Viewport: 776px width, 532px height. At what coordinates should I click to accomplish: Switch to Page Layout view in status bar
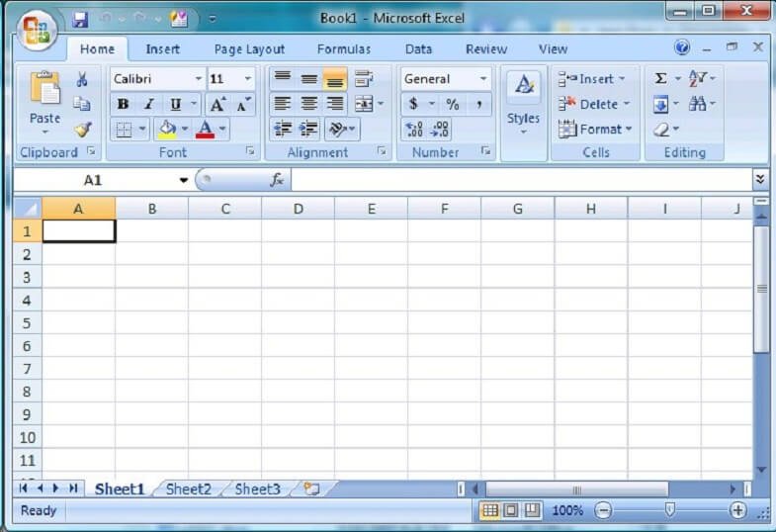click(x=511, y=510)
